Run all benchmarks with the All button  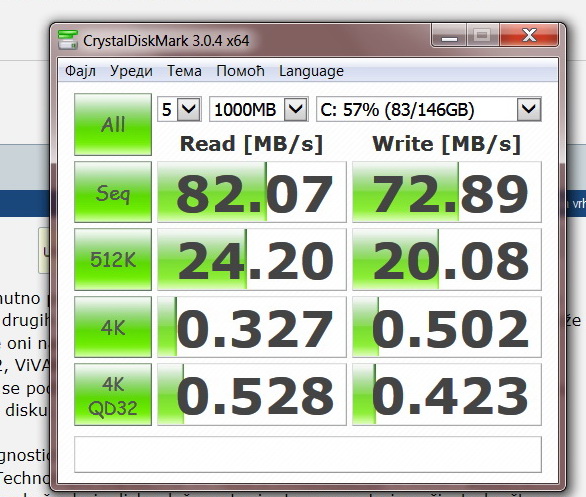[x=113, y=124]
